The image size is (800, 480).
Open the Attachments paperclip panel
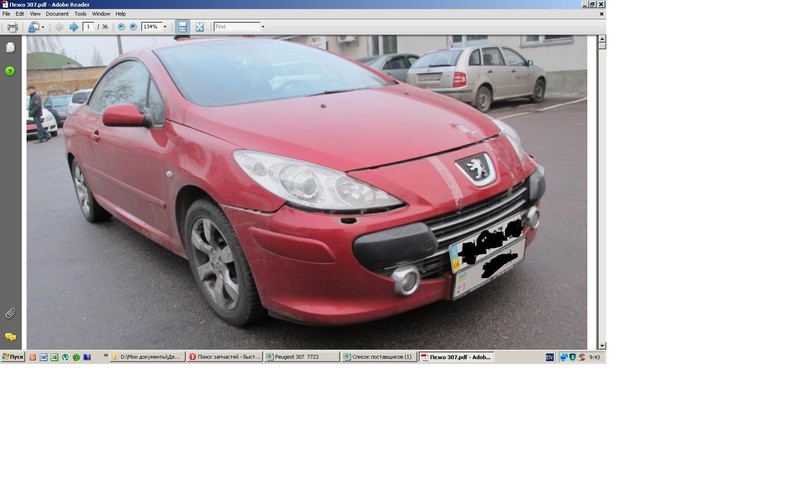(x=10, y=313)
